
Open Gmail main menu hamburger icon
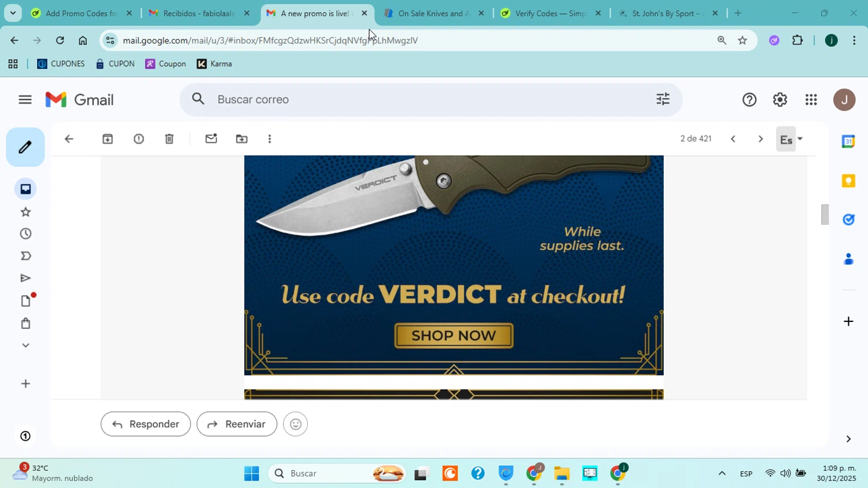(25, 100)
